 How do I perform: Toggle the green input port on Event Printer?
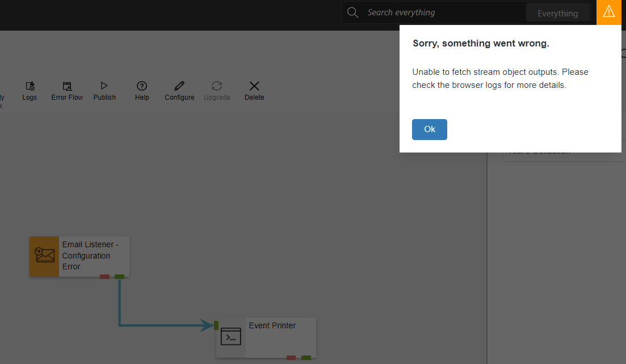[x=216, y=325]
